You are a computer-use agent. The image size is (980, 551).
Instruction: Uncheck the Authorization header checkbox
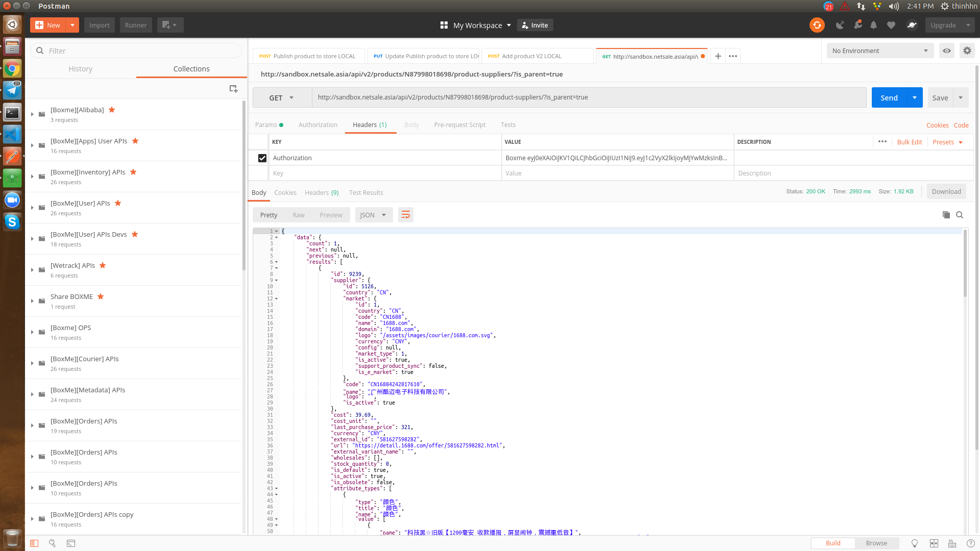click(x=262, y=158)
